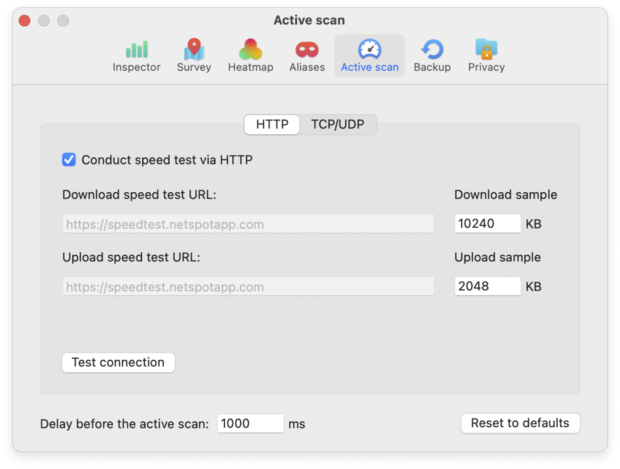
Task: Focus the Download sample KB field
Action: click(x=487, y=224)
